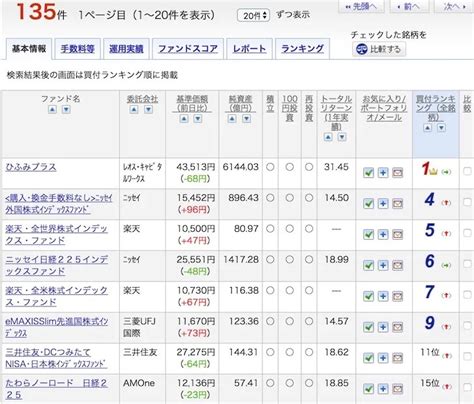474x404 pixels.
Task: Add ニッセイ日経225 fund to portfolio
Action: [x=383, y=265]
